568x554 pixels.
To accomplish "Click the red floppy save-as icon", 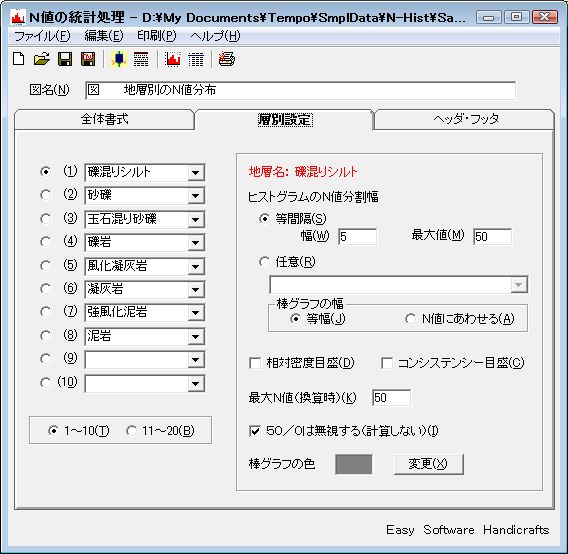I will (88, 59).
